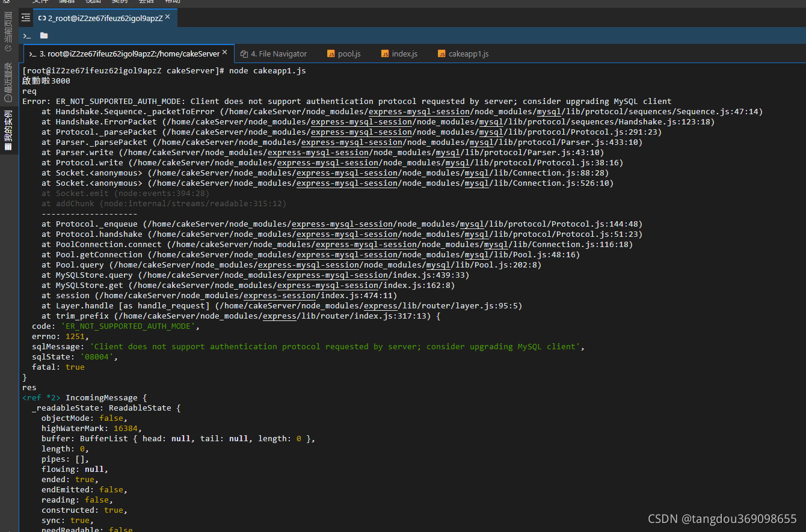Image resolution: width=806 pixels, height=532 pixels.
Task: Follow mysql link in Parser._parsePacket line
Action: [482, 142]
